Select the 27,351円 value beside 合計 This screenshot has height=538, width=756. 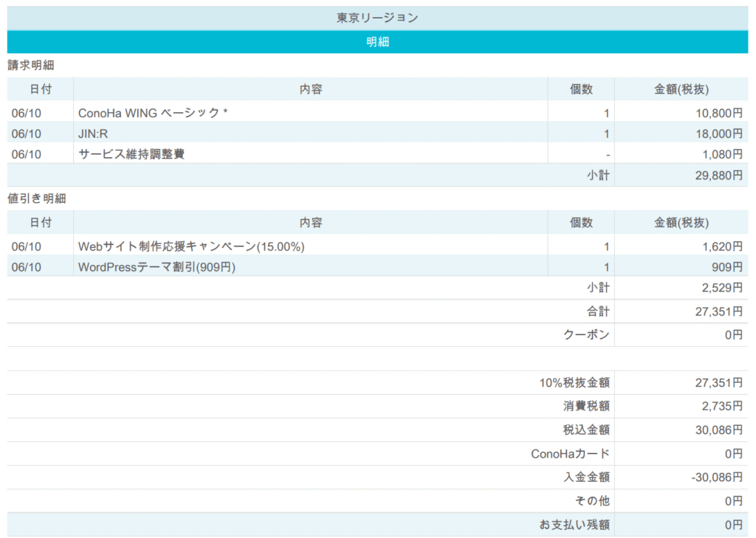click(x=719, y=311)
